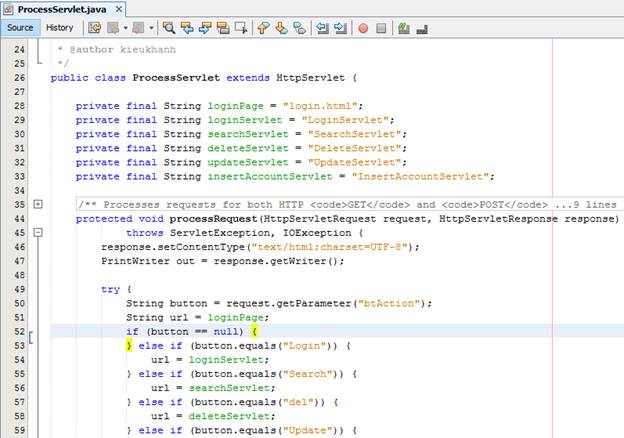Click the Java file icon in tab
This screenshot has width=624, height=438.
8,9
